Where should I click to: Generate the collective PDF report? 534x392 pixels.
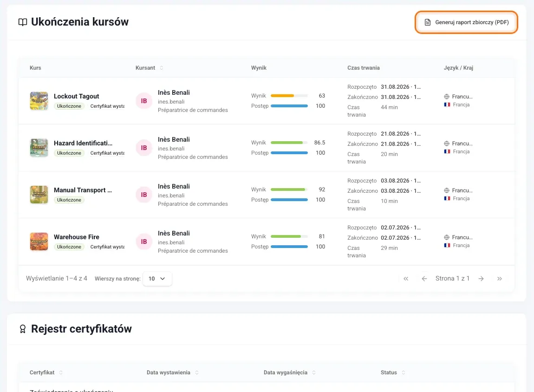point(466,22)
